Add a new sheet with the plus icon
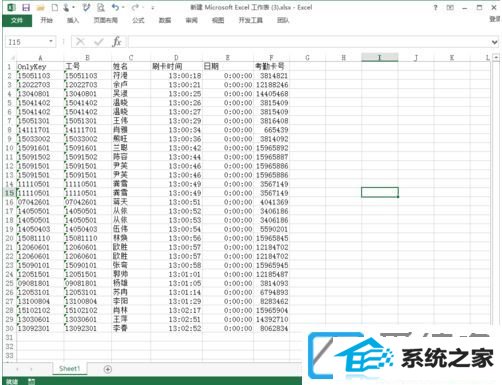Image resolution: width=502 pixels, height=385 pixels. coord(108,369)
